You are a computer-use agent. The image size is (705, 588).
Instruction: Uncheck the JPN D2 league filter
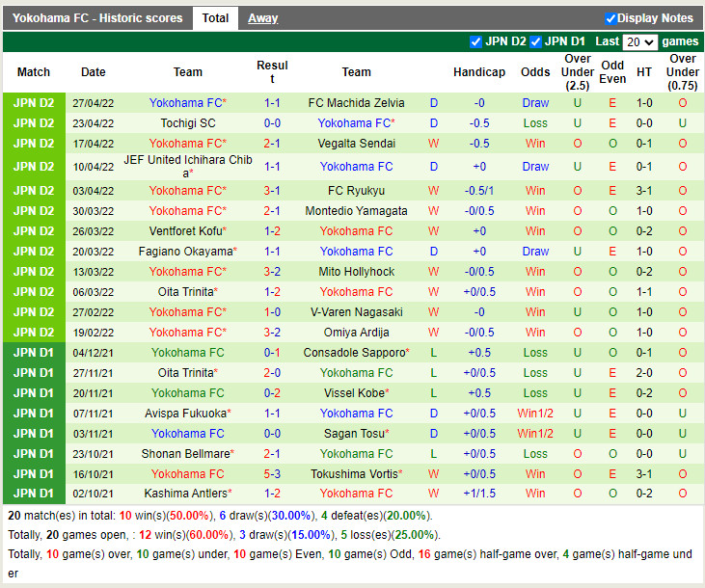475,41
